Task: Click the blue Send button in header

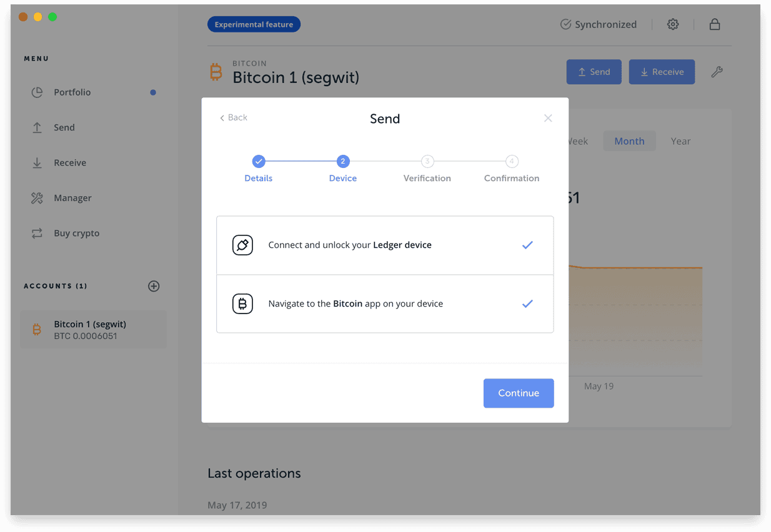Action: coord(594,72)
